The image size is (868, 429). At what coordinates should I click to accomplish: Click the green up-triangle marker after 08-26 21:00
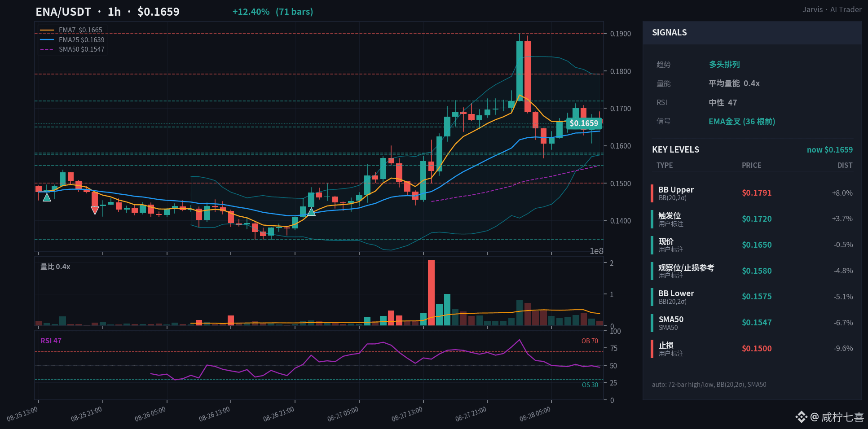click(311, 211)
